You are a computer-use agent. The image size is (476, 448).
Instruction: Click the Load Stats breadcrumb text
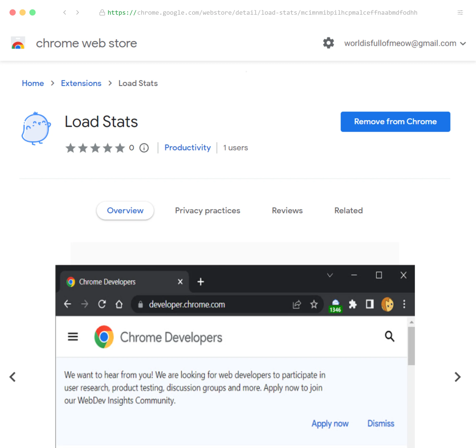(138, 83)
